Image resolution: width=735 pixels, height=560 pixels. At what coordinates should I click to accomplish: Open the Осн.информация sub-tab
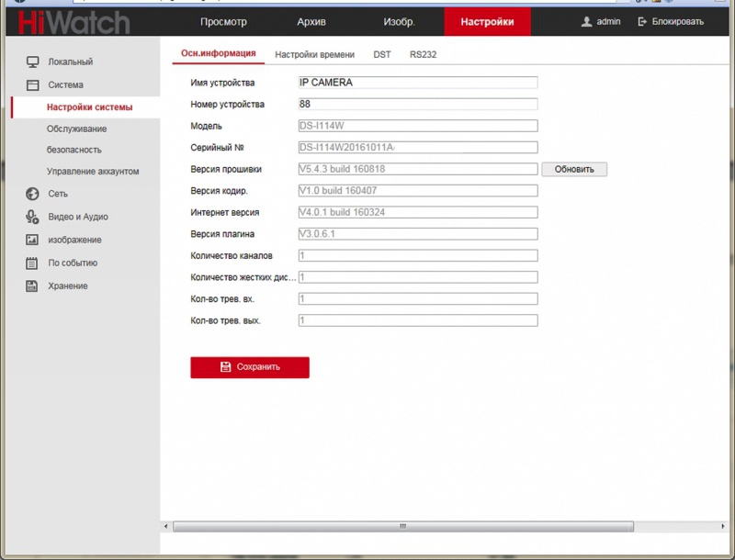click(219, 53)
